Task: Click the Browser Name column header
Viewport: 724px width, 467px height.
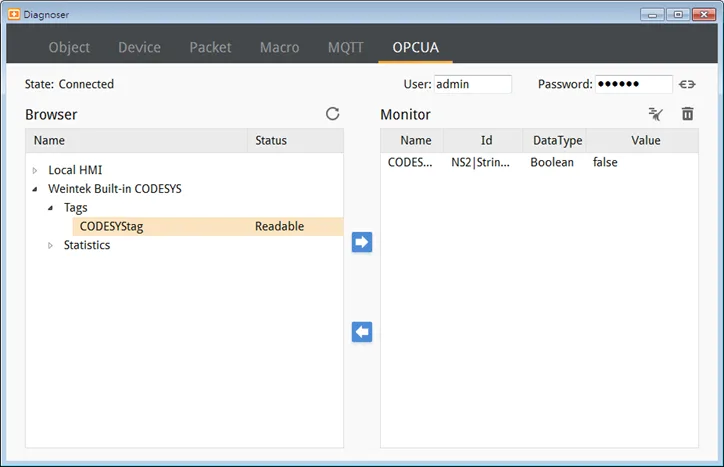Action: point(136,140)
